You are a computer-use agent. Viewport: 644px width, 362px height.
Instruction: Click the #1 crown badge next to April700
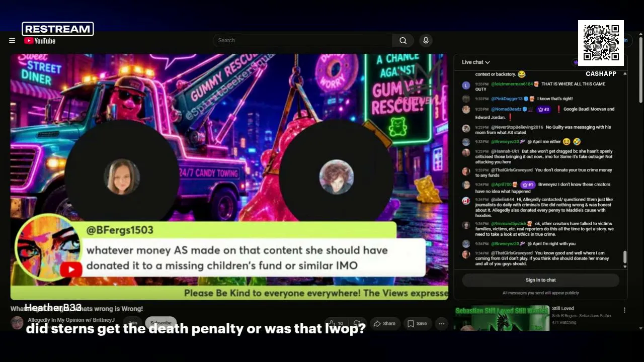[x=527, y=185]
